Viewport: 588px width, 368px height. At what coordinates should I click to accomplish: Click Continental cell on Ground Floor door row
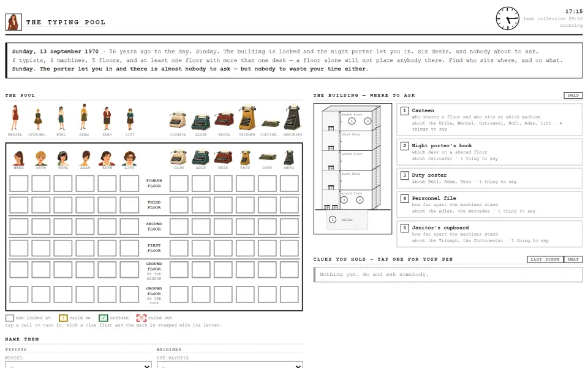[x=268, y=295]
